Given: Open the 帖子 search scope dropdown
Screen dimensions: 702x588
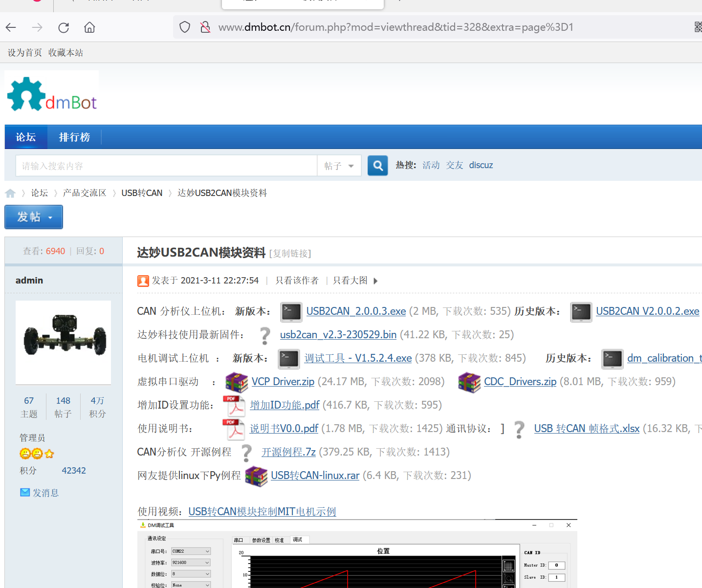Looking at the screenshot, I should pos(339,165).
